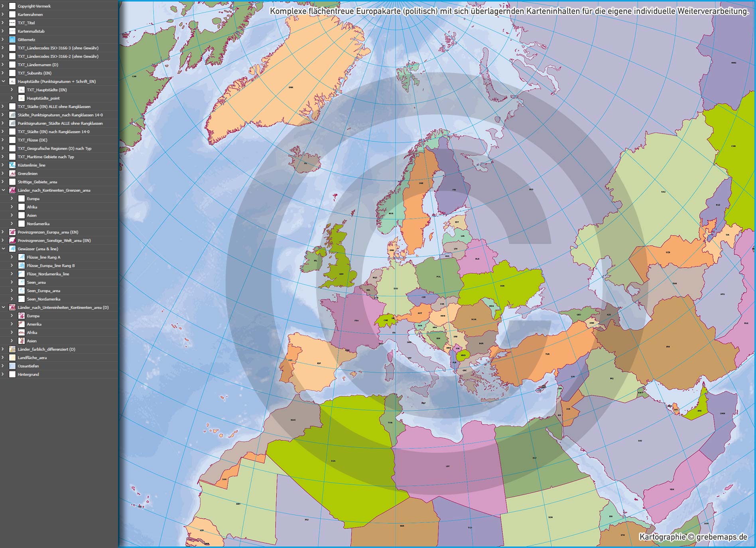Click the Landfläche_aera layer thumbnail
Screen dimensions: 756x548
click(x=12, y=357)
